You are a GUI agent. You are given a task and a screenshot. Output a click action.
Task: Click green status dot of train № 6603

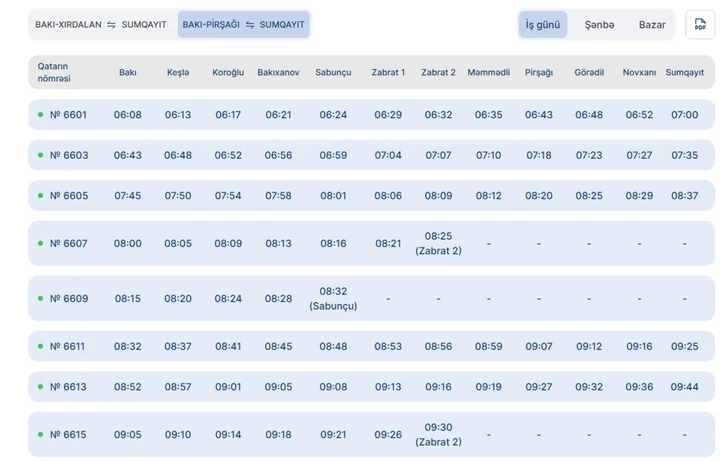point(40,155)
